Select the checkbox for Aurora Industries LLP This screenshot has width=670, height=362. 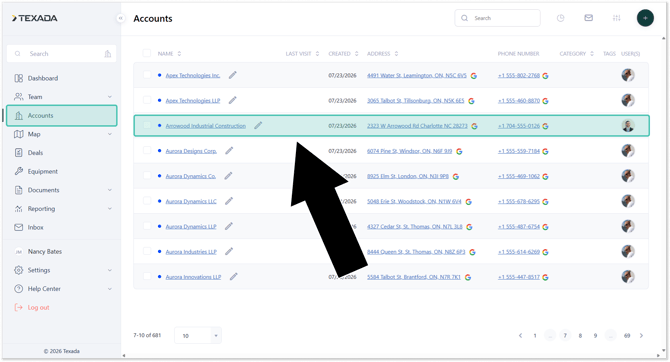[x=147, y=251]
